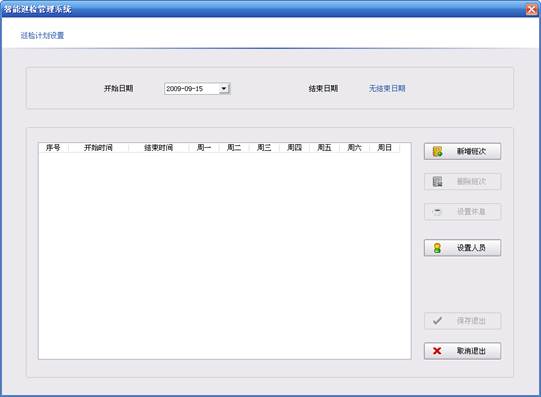541x397 pixels.
Task: Click the 结束时间 column header
Action: (x=158, y=148)
